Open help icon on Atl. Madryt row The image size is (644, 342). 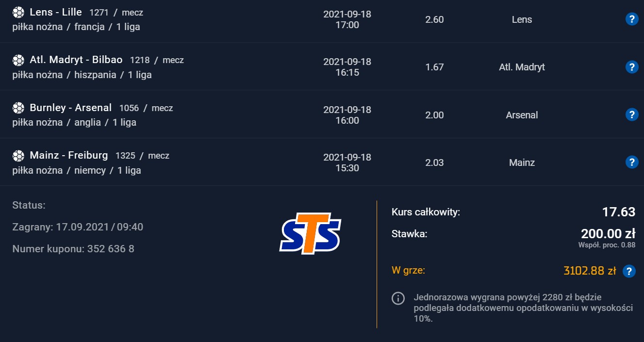tap(631, 67)
